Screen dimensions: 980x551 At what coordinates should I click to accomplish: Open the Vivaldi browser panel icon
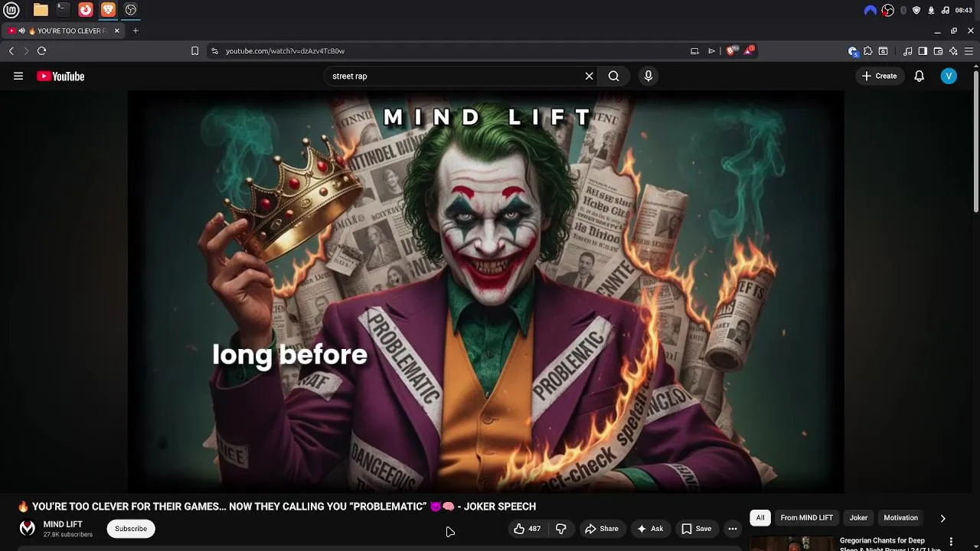click(86, 10)
